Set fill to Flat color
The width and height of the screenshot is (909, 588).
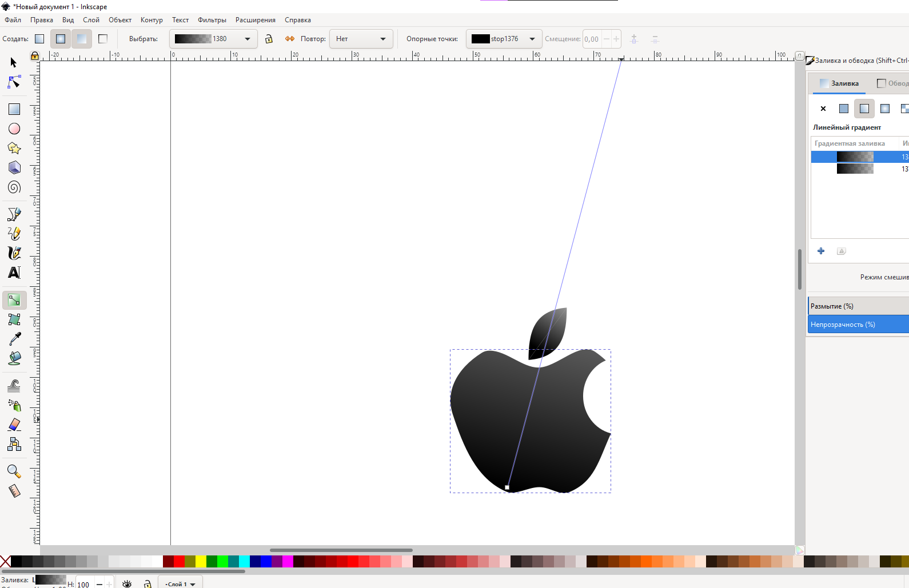click(x=844, y=109)
